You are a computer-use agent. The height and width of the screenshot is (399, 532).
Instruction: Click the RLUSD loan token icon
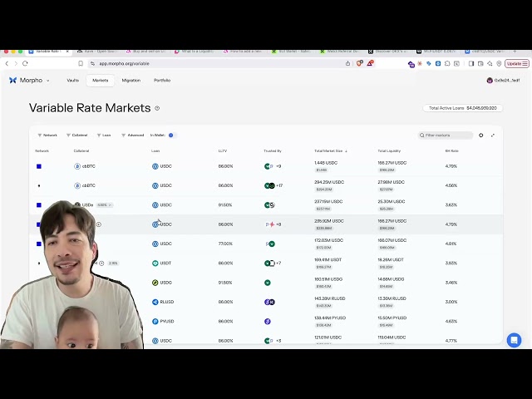point(155,302)
